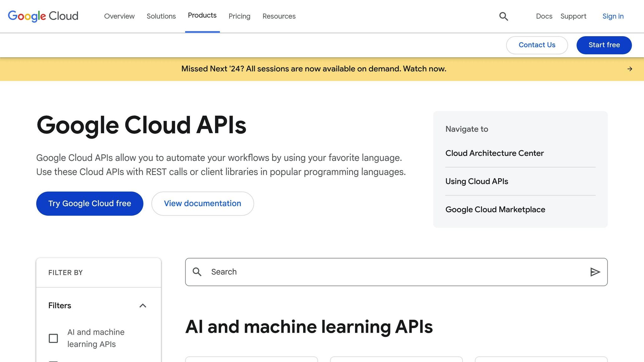Focus the Search input field
644x362 pixels.
coord(396,272)
